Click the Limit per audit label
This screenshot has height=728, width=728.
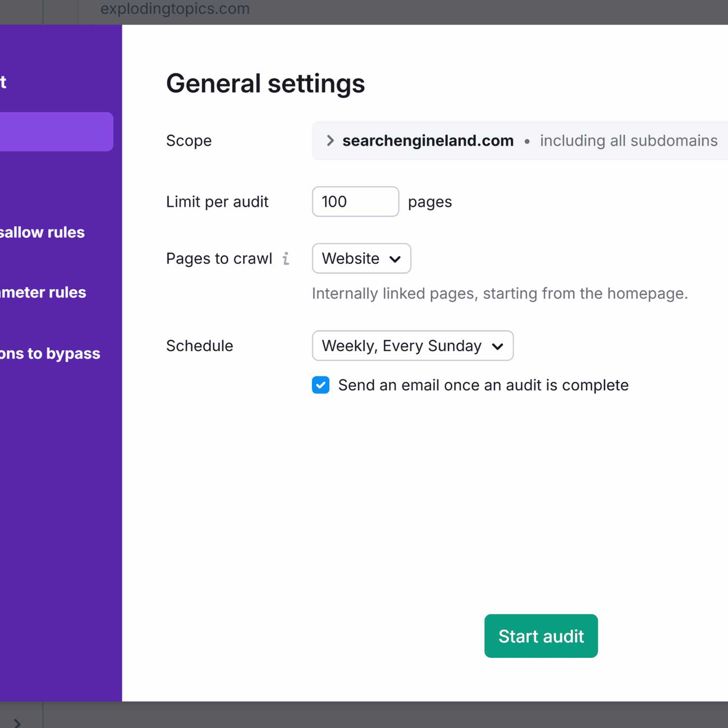(217, 202)
